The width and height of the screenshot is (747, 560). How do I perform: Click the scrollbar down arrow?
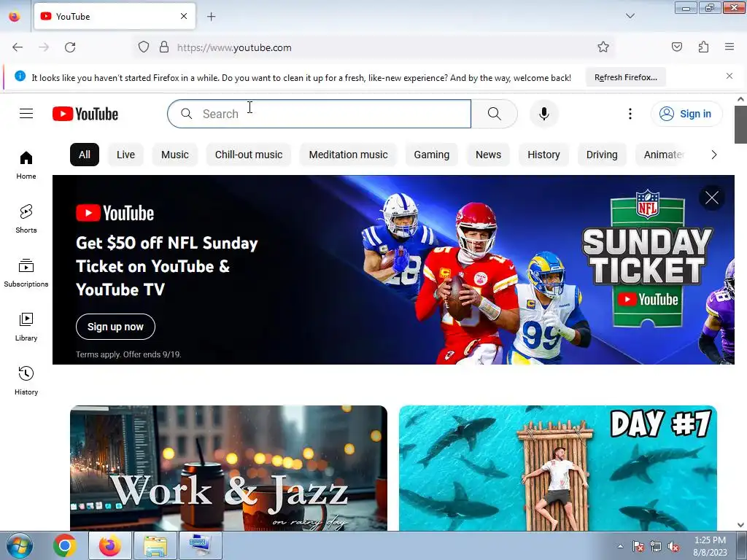coord(740,525)
